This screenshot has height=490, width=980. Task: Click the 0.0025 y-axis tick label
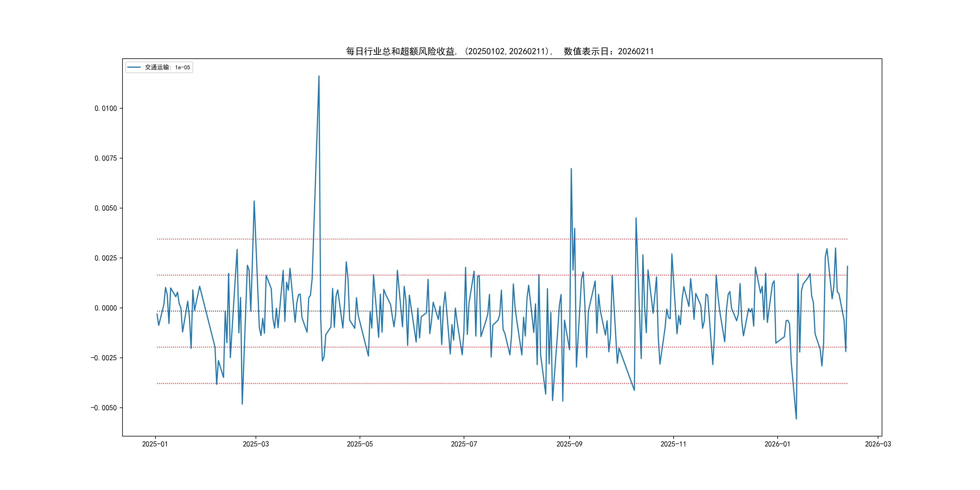105,258
